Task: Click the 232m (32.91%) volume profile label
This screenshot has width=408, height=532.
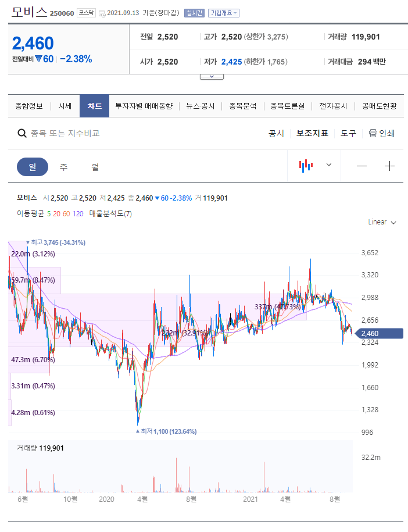Action: 184,333
